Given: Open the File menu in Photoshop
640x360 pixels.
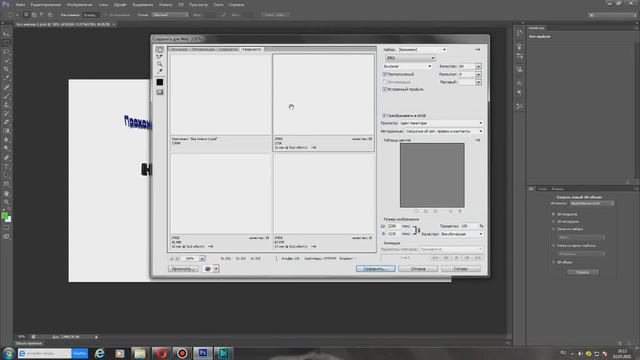Looking at the screenshot, I should tap(20, 4).
